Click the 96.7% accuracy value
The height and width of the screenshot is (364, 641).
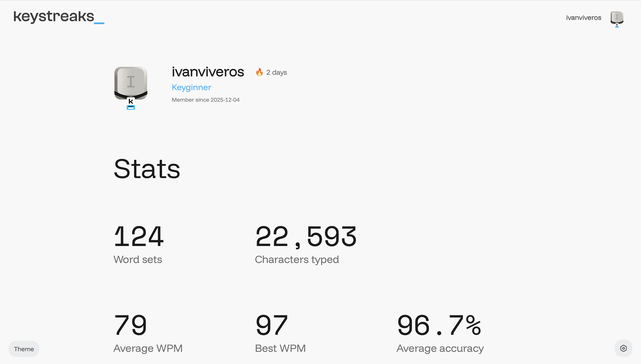(x=439, y=325)
